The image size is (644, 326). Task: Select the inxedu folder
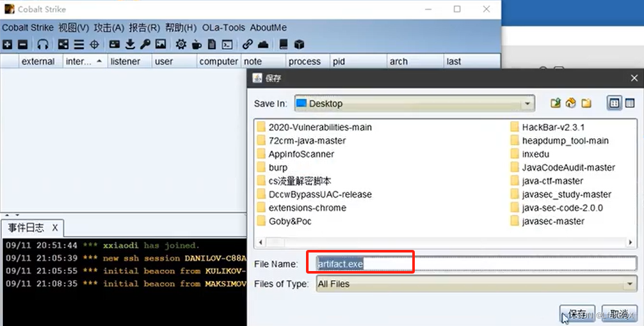[530, 154]
